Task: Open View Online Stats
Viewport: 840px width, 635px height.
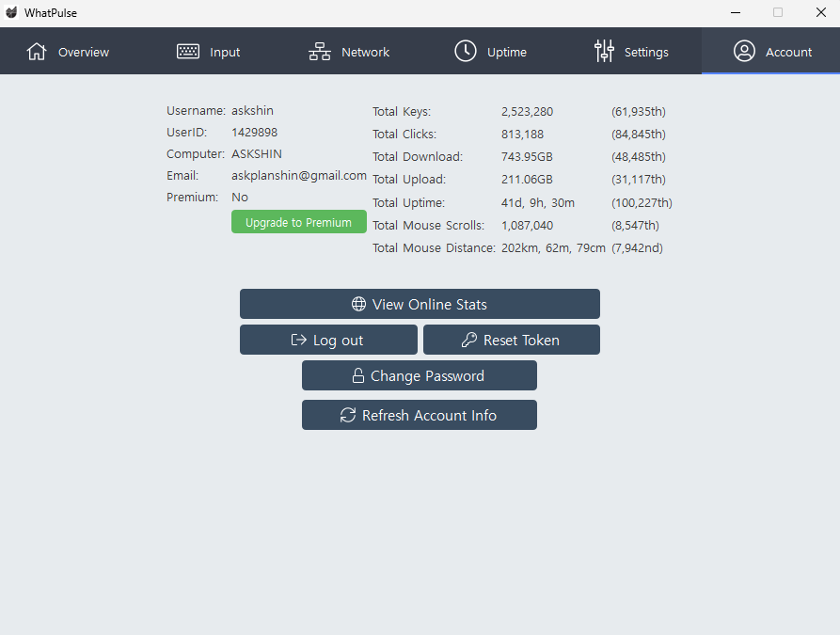Action: click(420, 304)
